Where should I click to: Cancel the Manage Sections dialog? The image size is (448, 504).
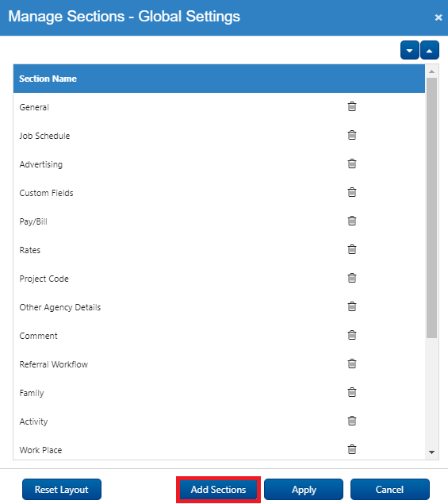point(390,490)
